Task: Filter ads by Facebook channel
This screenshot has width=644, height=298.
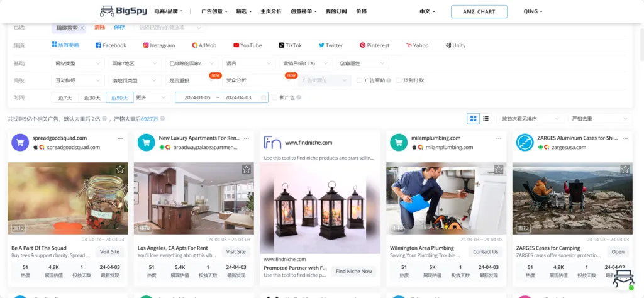Action: pyautogui.click(x=111, y=45)
